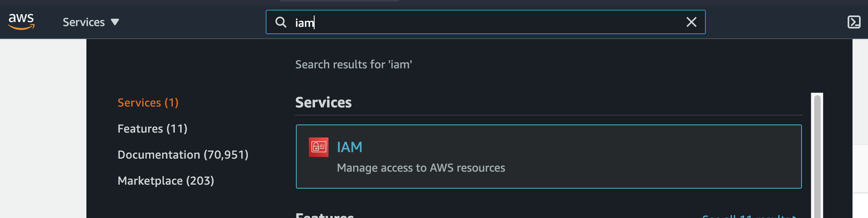Open the CloudShell terminal icon

854,22
